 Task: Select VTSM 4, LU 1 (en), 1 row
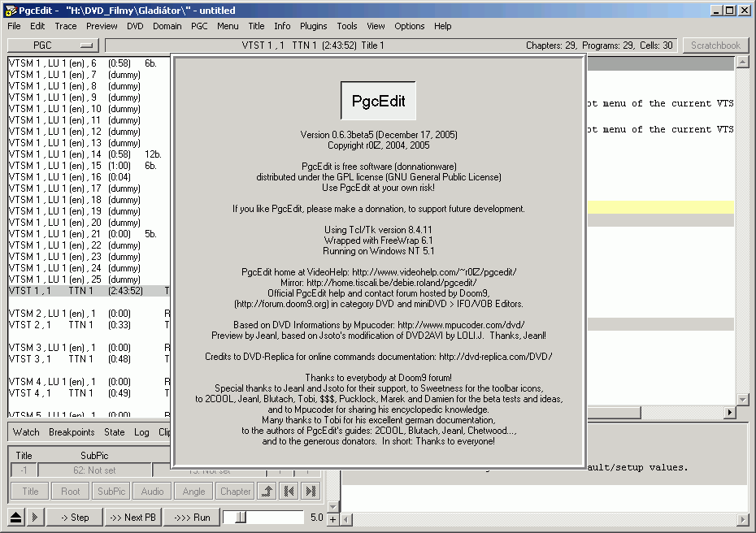[89, 382]
